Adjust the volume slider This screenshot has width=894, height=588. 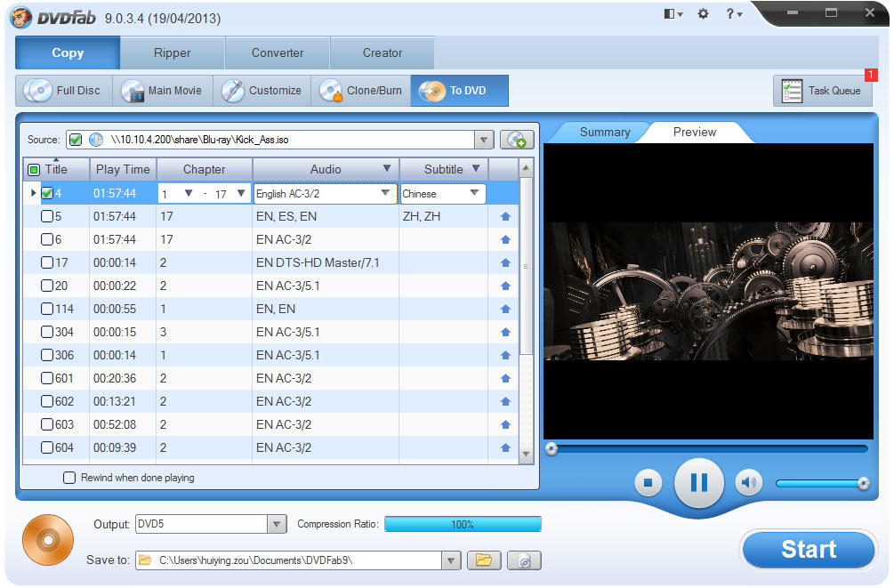[818, 482]
